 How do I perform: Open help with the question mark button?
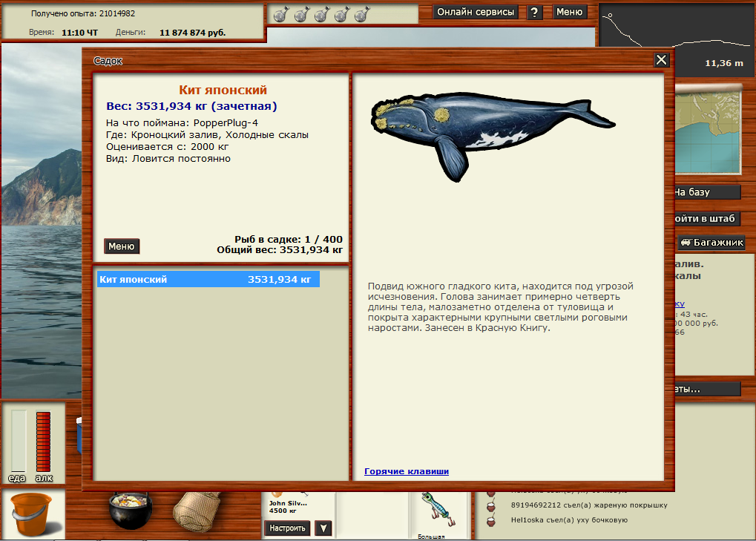point(534,12)
